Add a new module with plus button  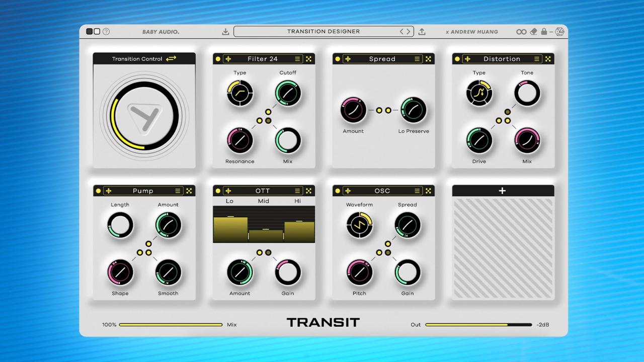503,191
